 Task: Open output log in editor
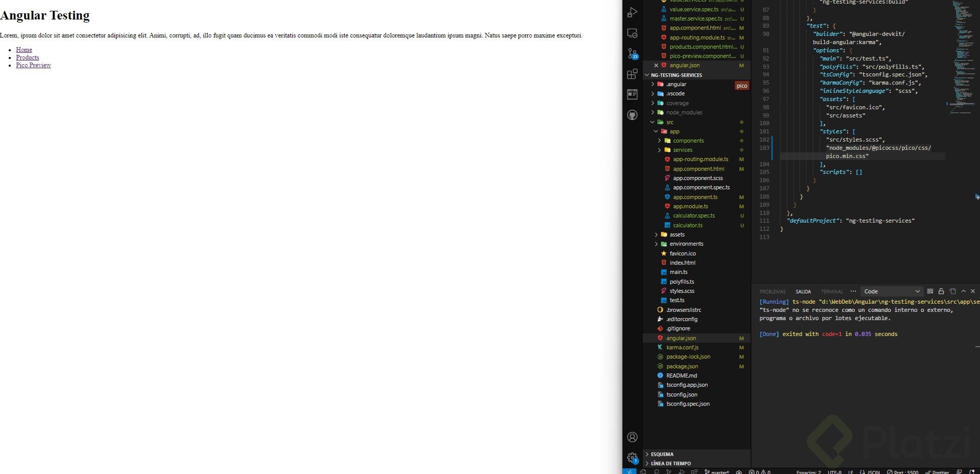[x=952, y=291]
